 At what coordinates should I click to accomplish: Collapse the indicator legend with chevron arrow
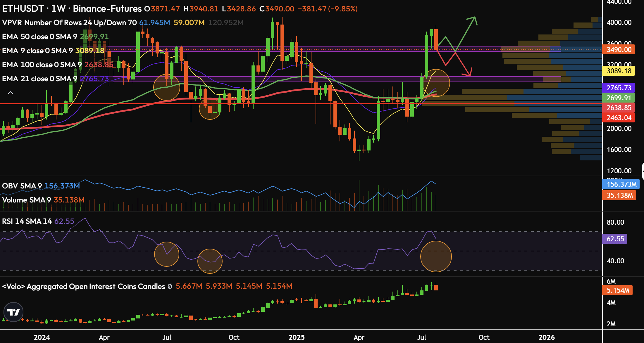coord(10,93)
